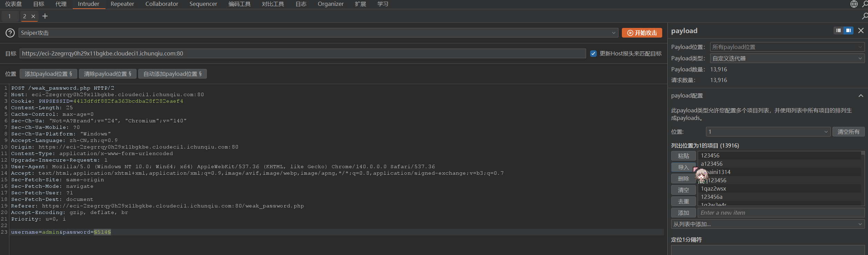Click the globe icon in top bar
Viewport: 868px width, 255px height.
(x=854, y=4)
